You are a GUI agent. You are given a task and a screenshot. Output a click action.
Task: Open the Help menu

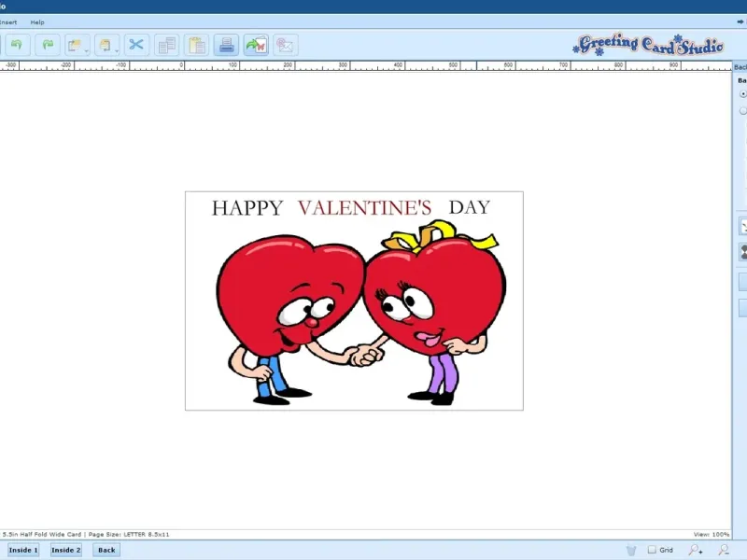click(37, 21)
